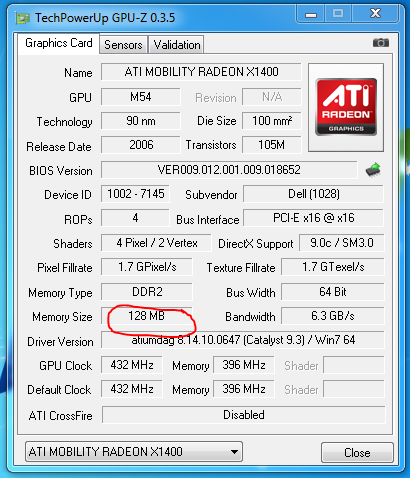Click the Device ID field 1002 - 7145
The image size is (410, 478).
(x=135, y=194)
